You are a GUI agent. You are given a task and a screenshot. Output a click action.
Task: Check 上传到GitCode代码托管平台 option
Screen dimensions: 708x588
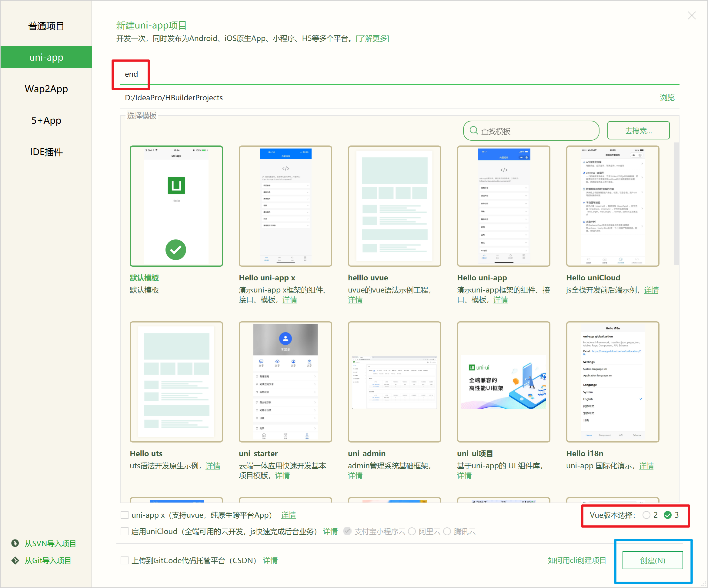(124, 560)
